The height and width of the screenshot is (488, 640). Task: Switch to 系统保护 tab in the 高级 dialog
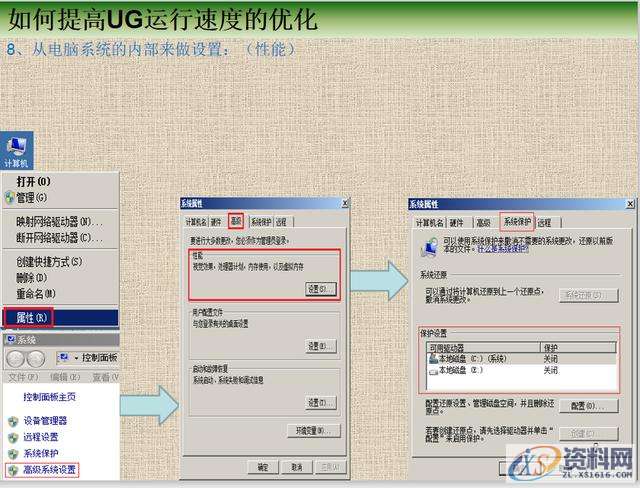(x=261, y=222)
